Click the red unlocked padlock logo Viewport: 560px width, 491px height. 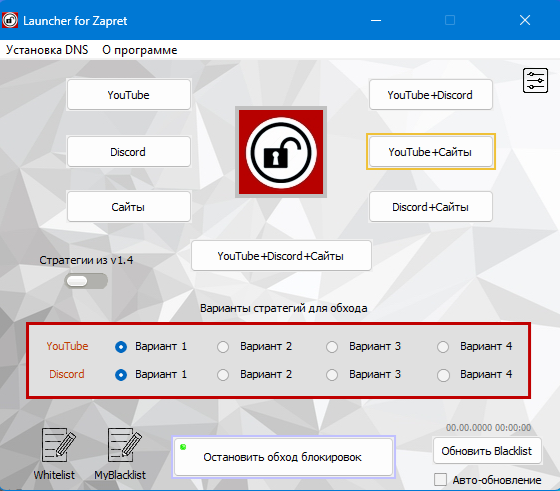[281, 152]
